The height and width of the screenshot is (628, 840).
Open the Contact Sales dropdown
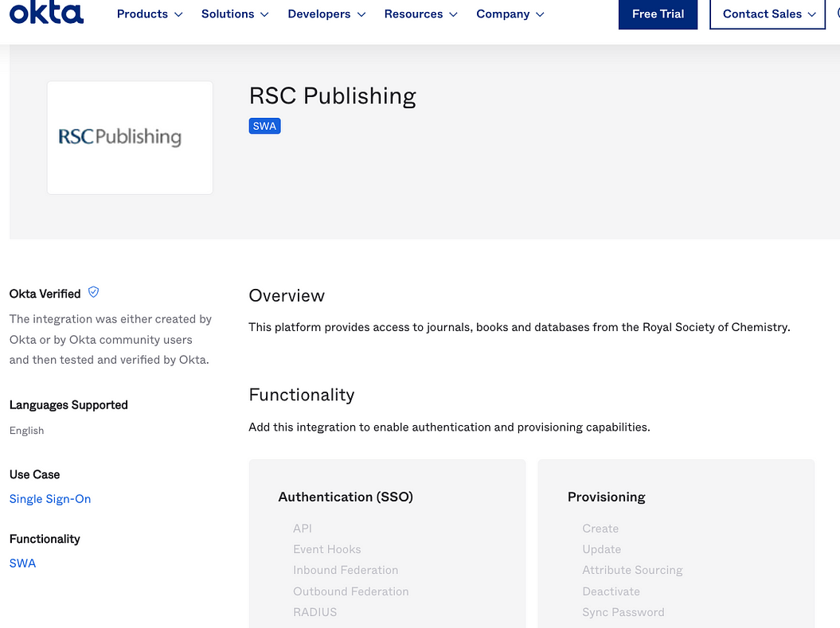tap(767, 14)
